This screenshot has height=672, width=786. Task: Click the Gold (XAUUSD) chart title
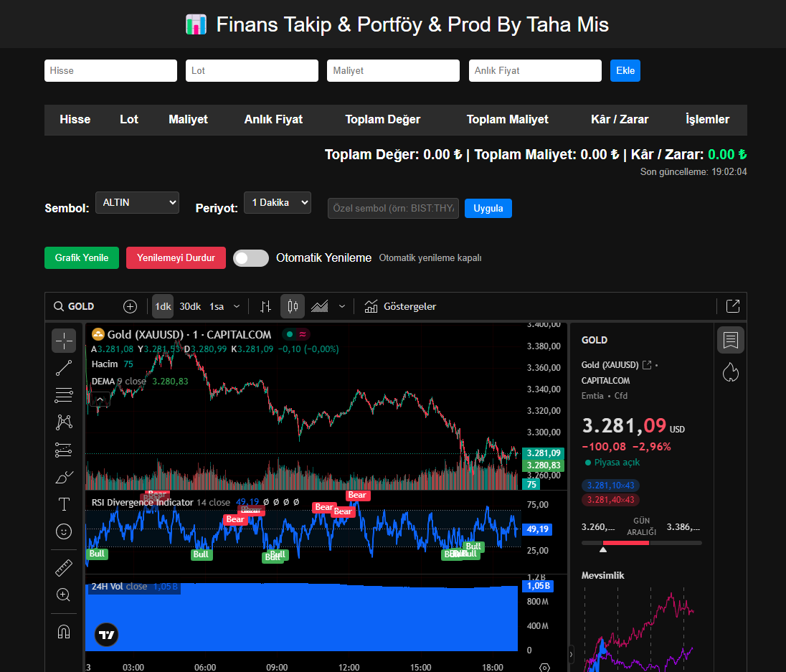(189, 335)
